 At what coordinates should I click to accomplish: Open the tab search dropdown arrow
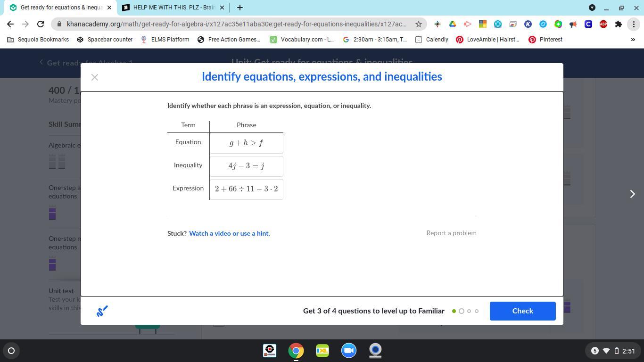tap(592, 8)
